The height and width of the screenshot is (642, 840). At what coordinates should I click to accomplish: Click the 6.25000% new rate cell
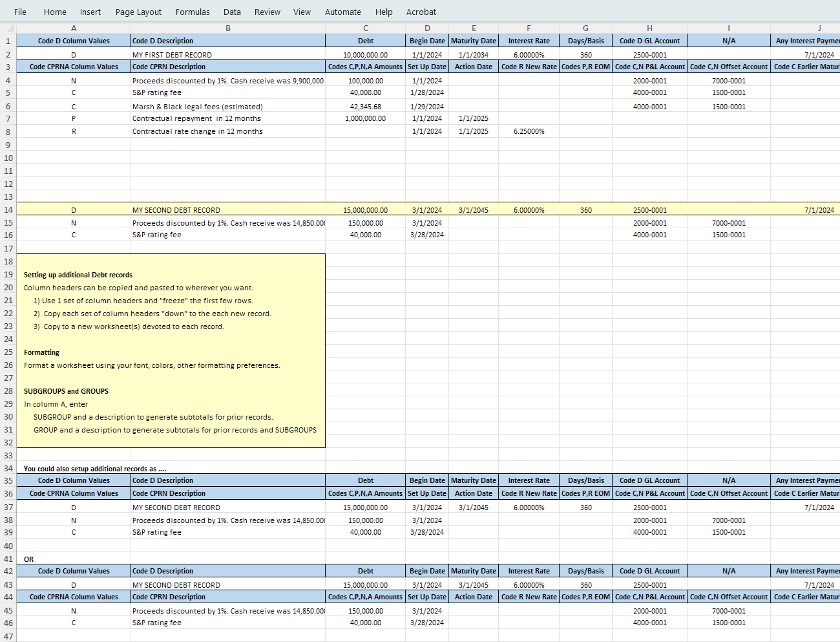pos(529,131)
